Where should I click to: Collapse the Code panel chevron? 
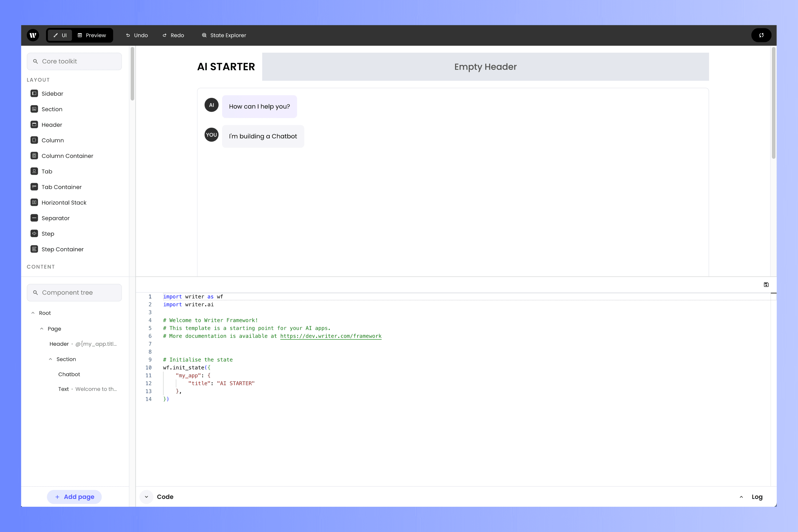(x=146, y=497)
